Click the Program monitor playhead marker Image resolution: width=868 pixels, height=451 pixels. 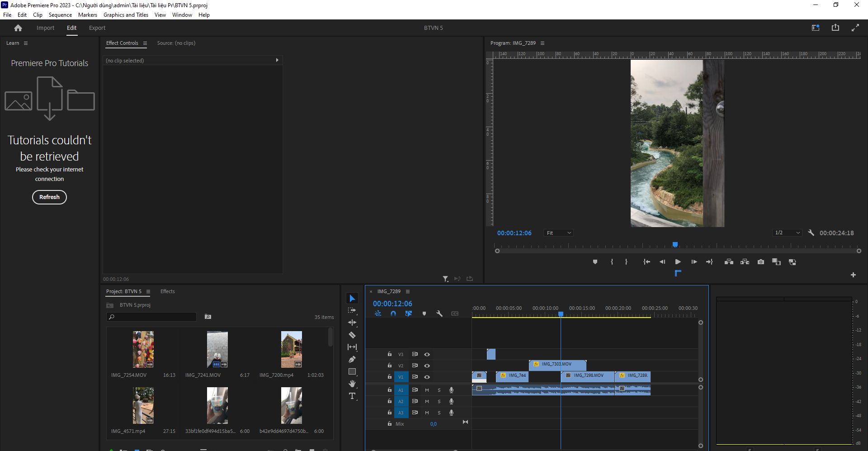(675, 245)
